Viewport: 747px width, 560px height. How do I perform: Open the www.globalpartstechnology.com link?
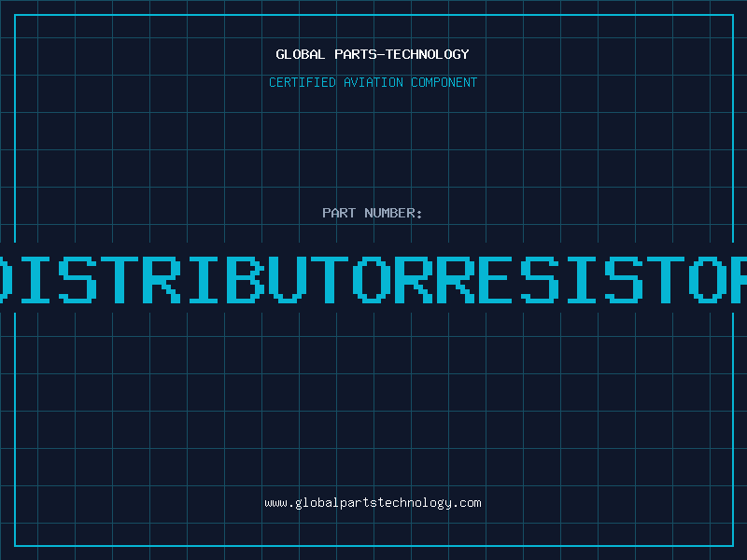(x=373, y=503)
